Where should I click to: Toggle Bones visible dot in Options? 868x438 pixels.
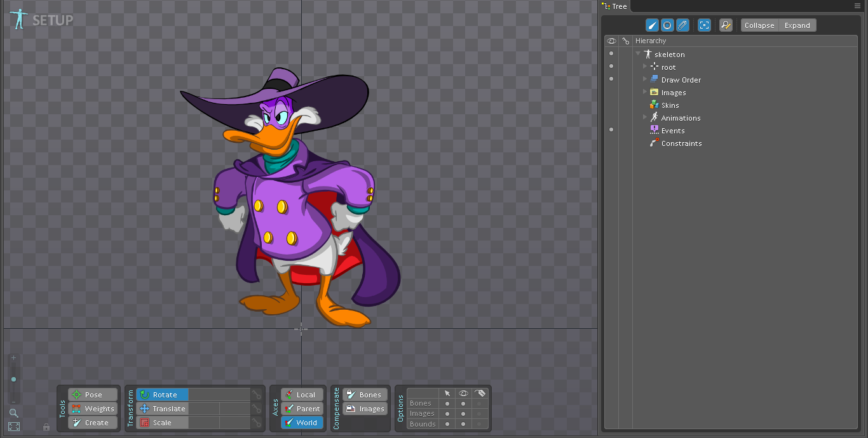pos(463,403)
